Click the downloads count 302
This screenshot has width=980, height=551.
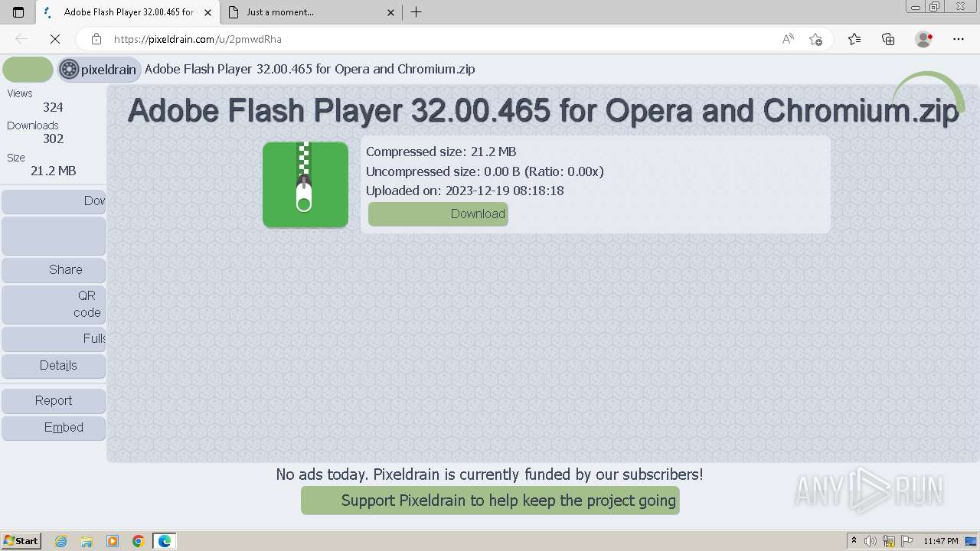tap(53, 139)
